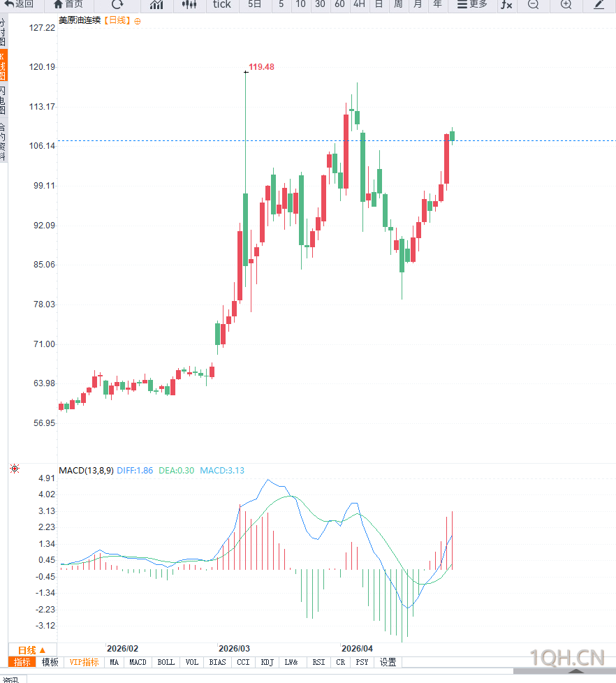The height and width of the screenshot is (683, 616).
Task: Open the fx formula function
Action: point(506,4)
